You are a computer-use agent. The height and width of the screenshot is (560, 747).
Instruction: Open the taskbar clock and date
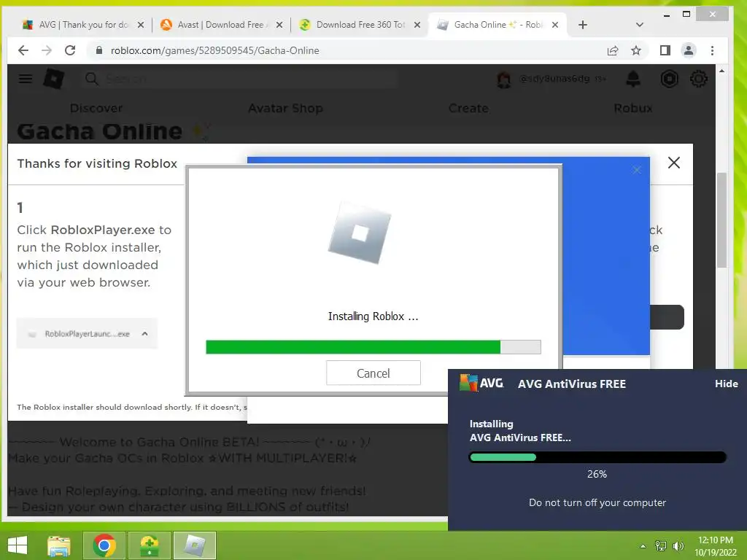tap(715, 546)
